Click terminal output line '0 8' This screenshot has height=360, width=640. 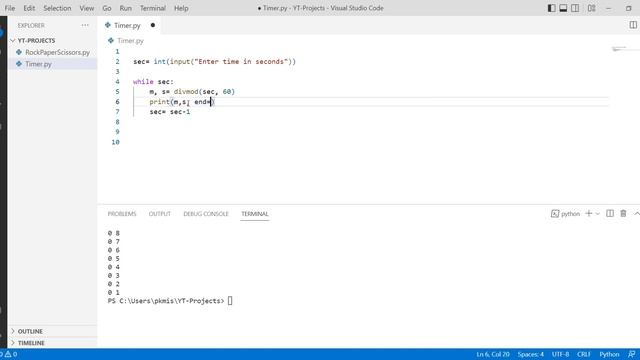pos(113,233)
